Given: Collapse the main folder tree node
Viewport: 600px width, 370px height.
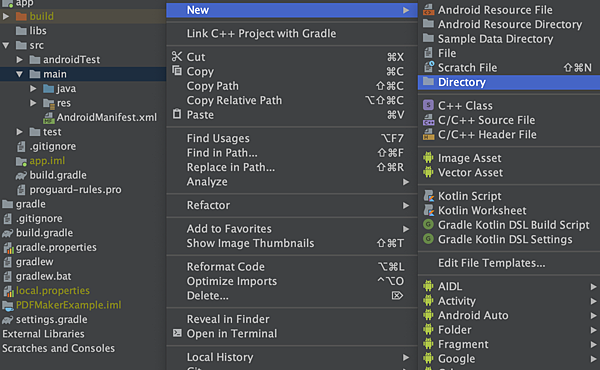Looking at the screenshot, I should click(x=19, y=74).
